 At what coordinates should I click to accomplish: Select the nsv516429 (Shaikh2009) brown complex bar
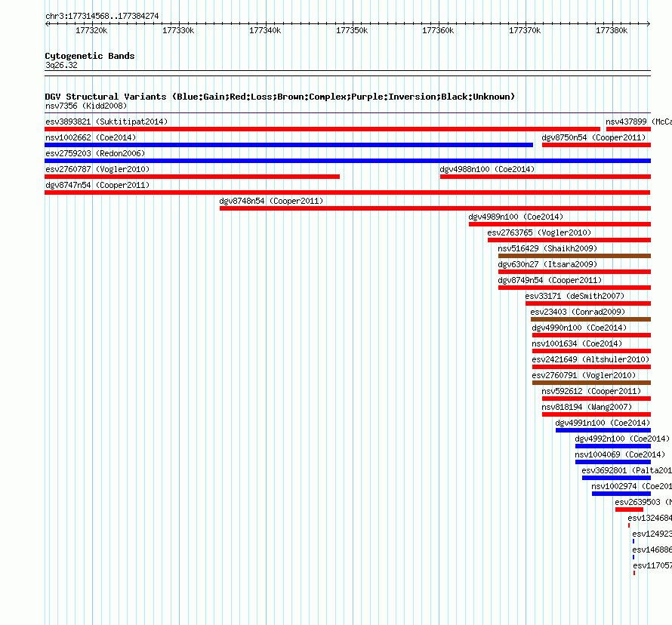(x=575, y=256)
